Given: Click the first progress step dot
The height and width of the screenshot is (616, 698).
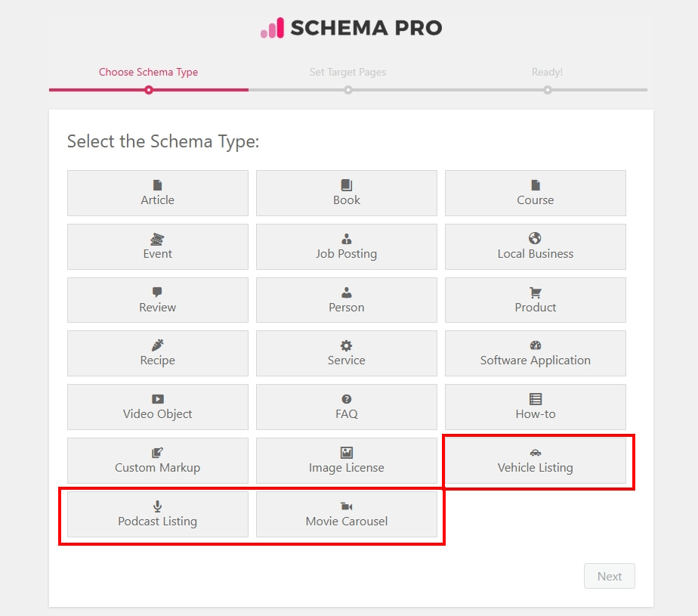Looking at the screenshot, I should [x=148, y=89].
